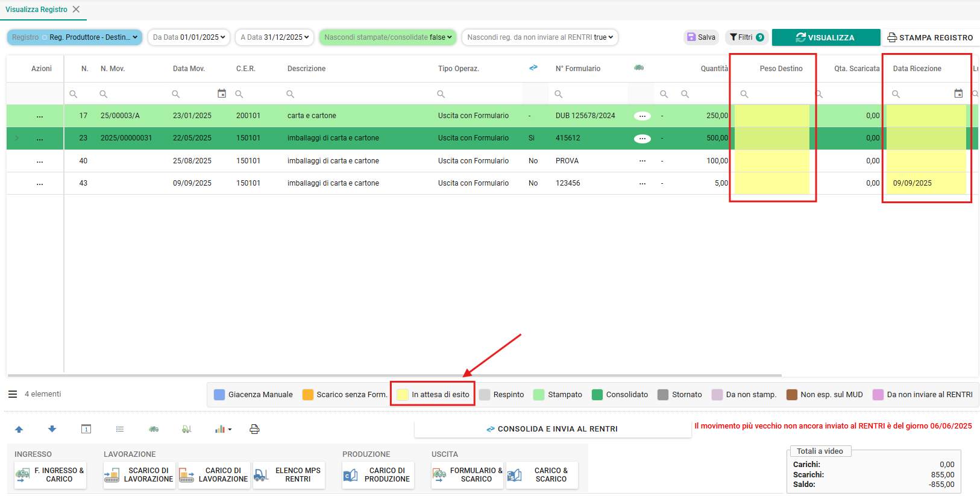Click the In attesa di esito yellow swatch

pos(403,395)
